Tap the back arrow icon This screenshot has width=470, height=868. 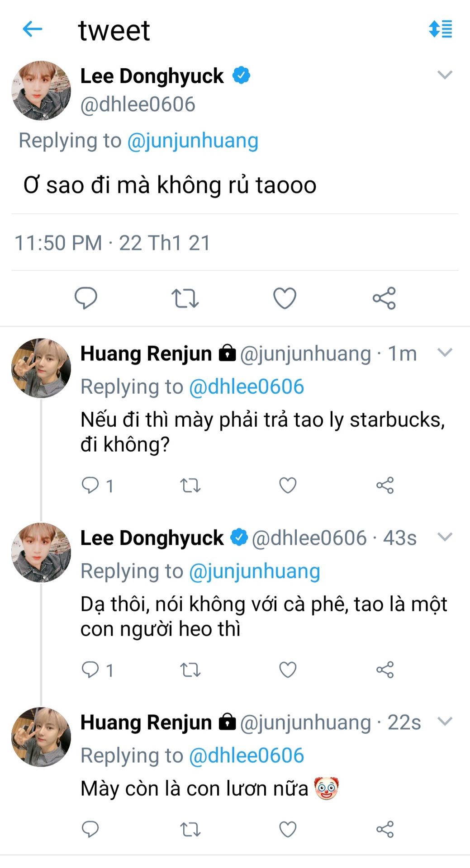pyautogui.click(x=33, y=29)
